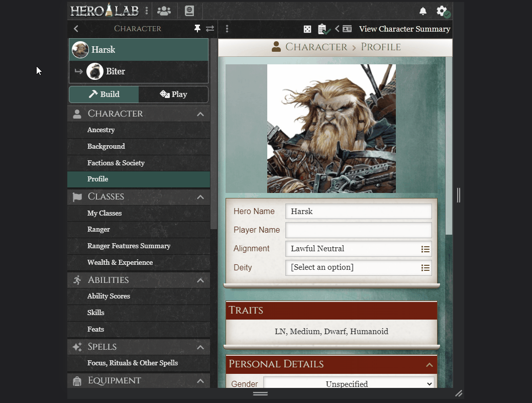Open the Background page
This screenshot has width=532, height=403.
click(139, 146)
